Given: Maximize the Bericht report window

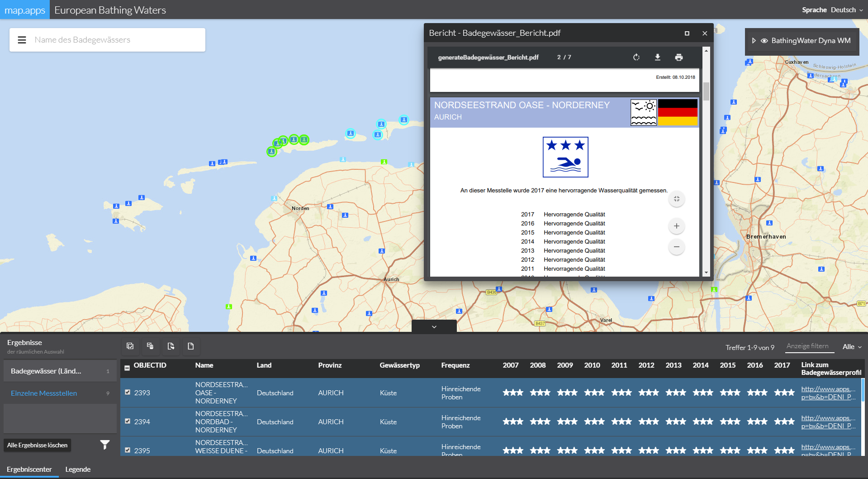Looking at the screenshot, I should pos(687,33).
